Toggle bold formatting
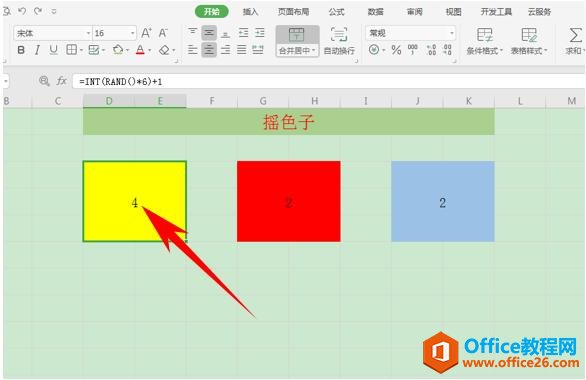 pos(21,50)
